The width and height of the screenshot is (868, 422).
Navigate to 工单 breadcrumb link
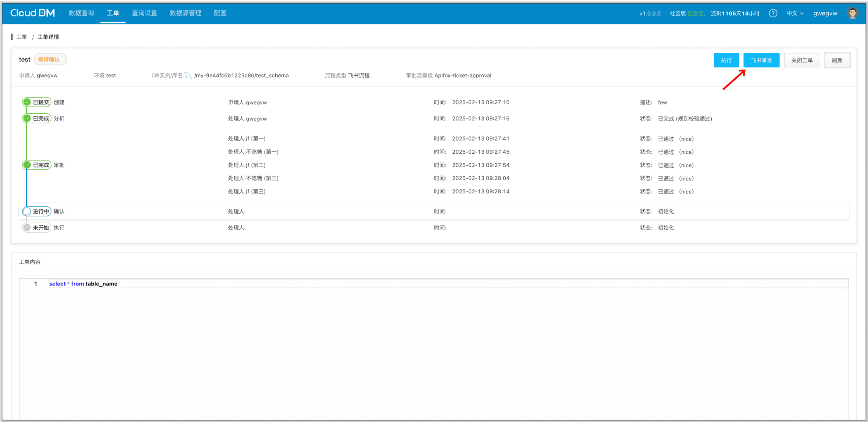click(22, 37)
